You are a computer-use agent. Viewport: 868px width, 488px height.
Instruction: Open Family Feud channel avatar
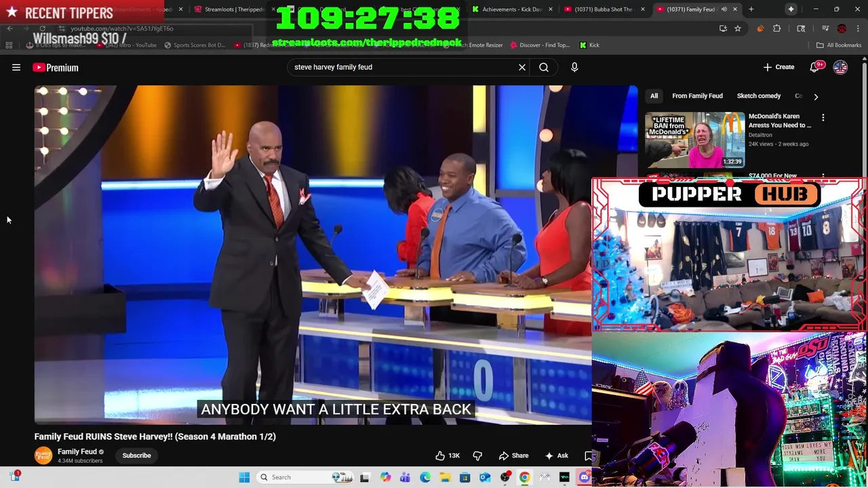pyautogui.click(x=43, y=455)
